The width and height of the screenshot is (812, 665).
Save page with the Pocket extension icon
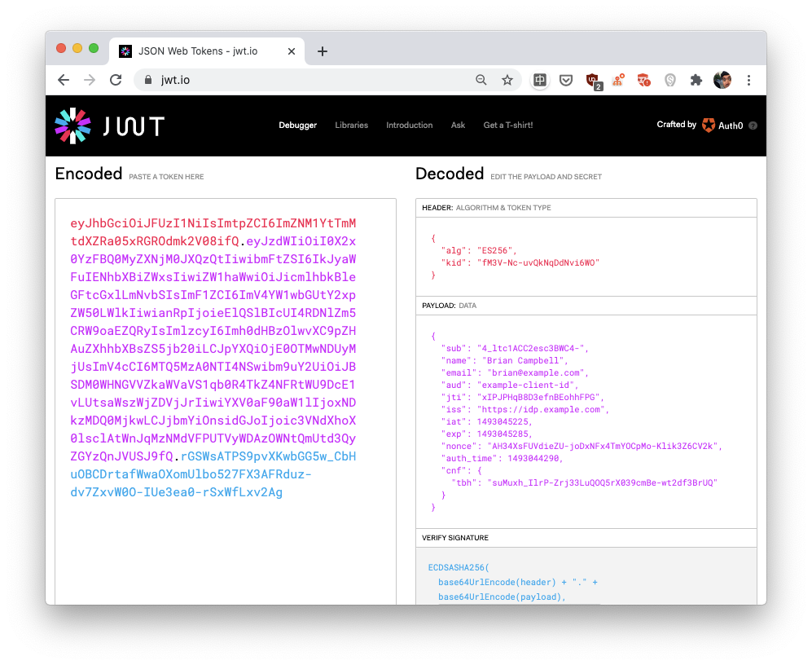coord(565,80)
